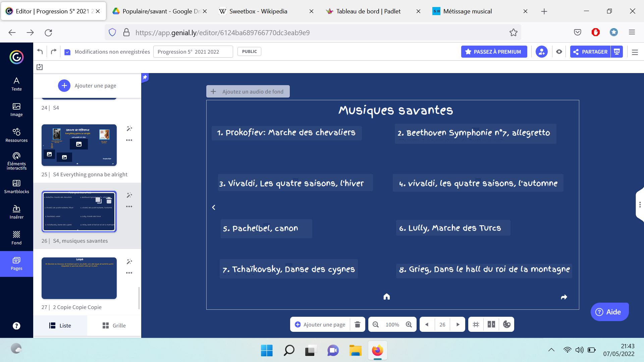
Task: Open the Texte panel in the sidebar
Action: click(16, 83)
